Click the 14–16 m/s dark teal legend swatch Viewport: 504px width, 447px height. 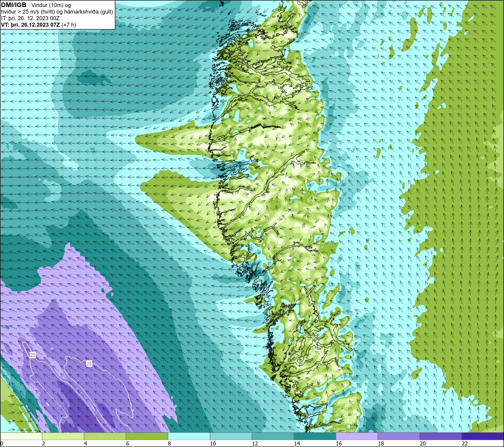314,436
